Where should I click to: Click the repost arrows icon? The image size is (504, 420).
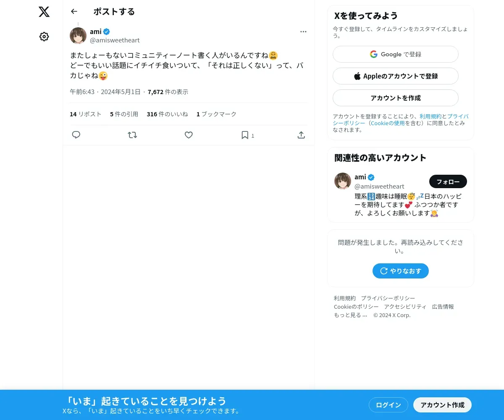[132, 135]
